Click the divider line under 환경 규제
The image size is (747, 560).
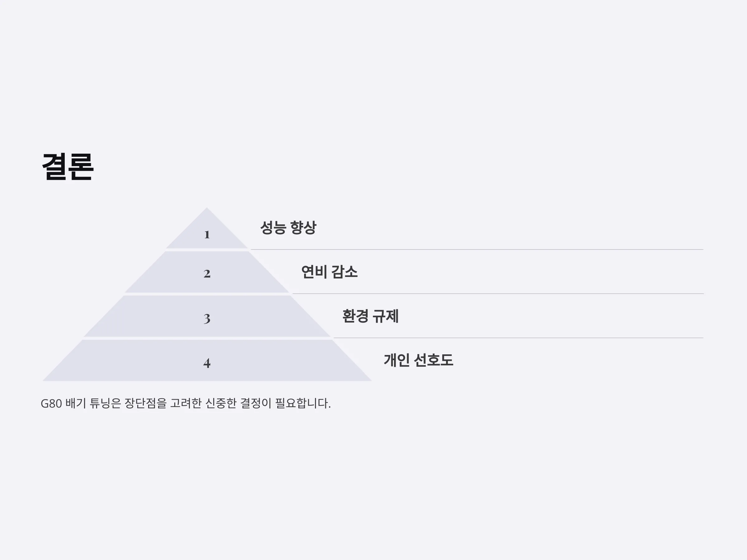tap(518, 338)
